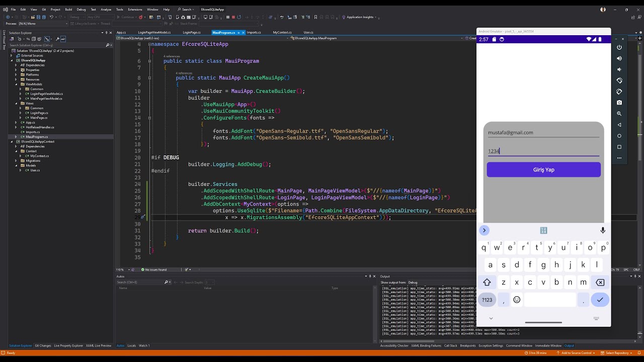Toggle the keyboard Shift key
Screen dimensions: 644x362
point(487,283)
